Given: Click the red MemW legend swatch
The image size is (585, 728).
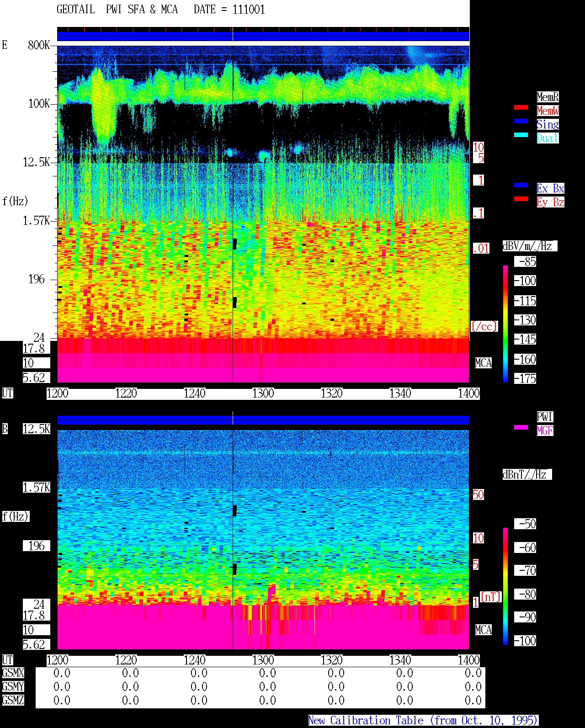Looking at the screenshot, I should click(521, 107).
